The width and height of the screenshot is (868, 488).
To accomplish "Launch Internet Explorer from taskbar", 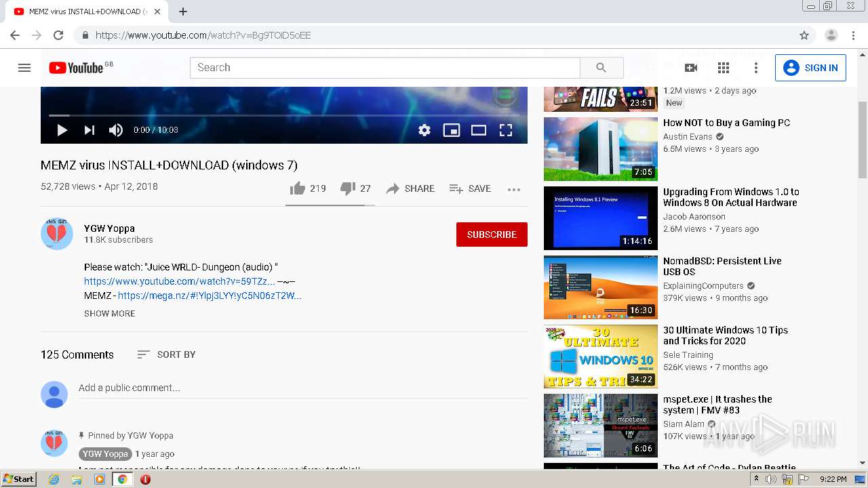I will 54,479.
